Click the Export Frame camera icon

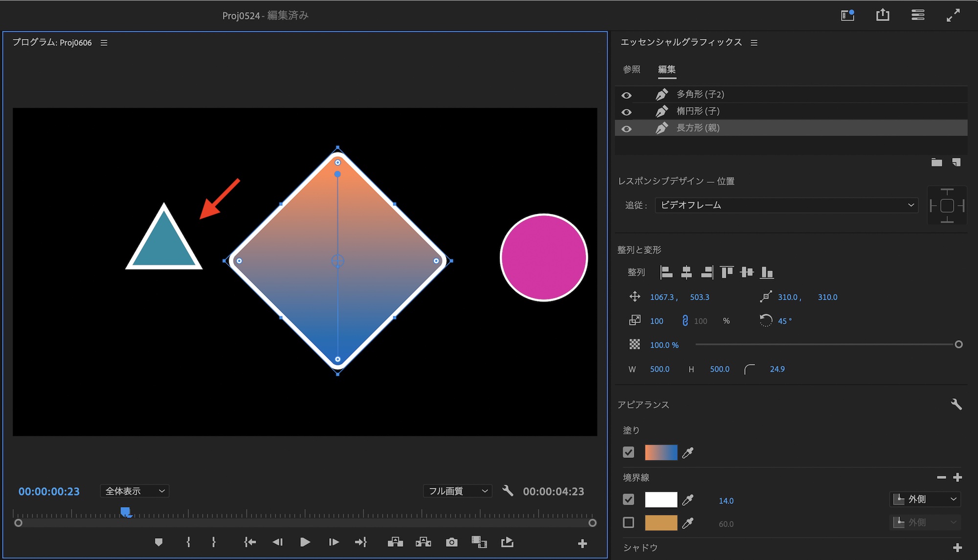[451, 542]
